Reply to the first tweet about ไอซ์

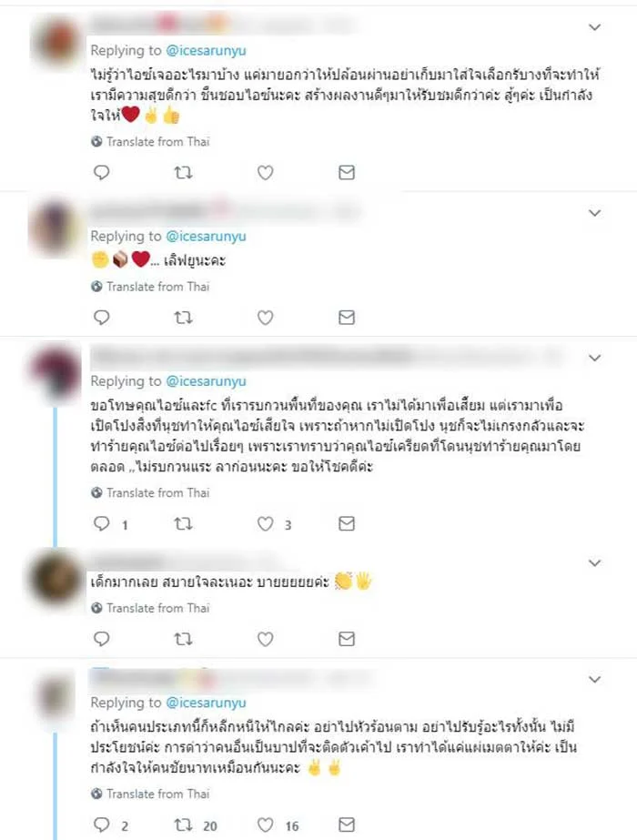(x=101, y=173)
